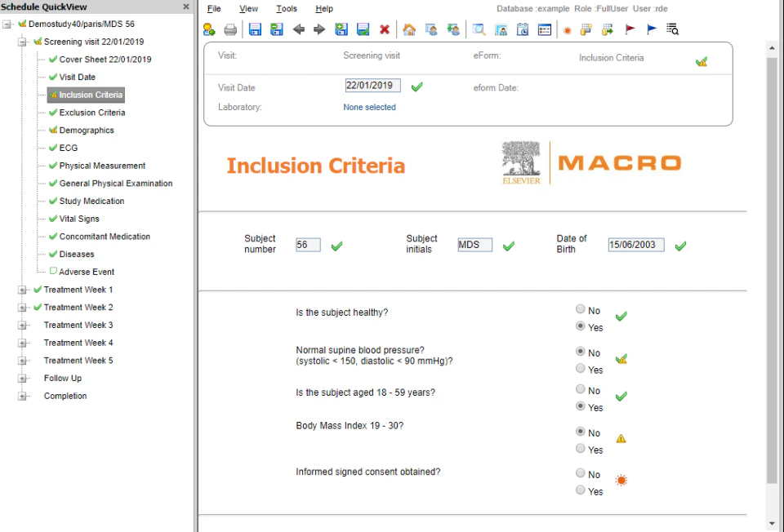Open the Print dialog from the toolbar
The width and height of the screenshot is (784, 532).
click(229, 29)
